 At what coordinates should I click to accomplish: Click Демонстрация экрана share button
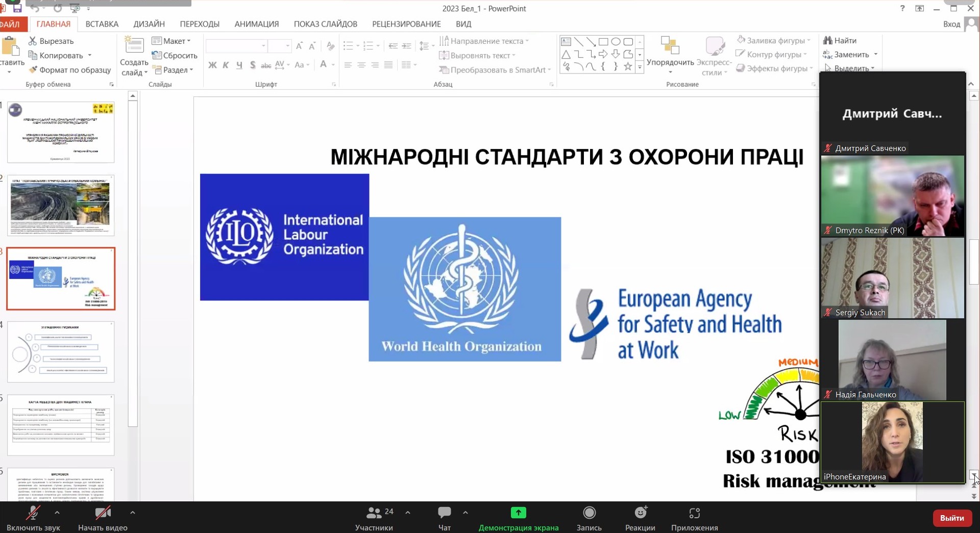point(519,518)
